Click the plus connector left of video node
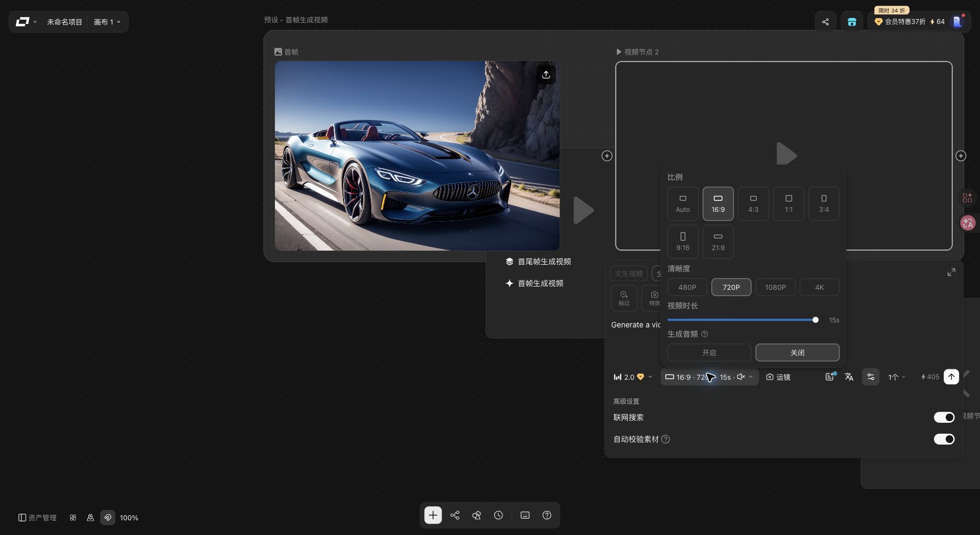The height and width of the screenshot is (535, 980). [x=607, y=156]
